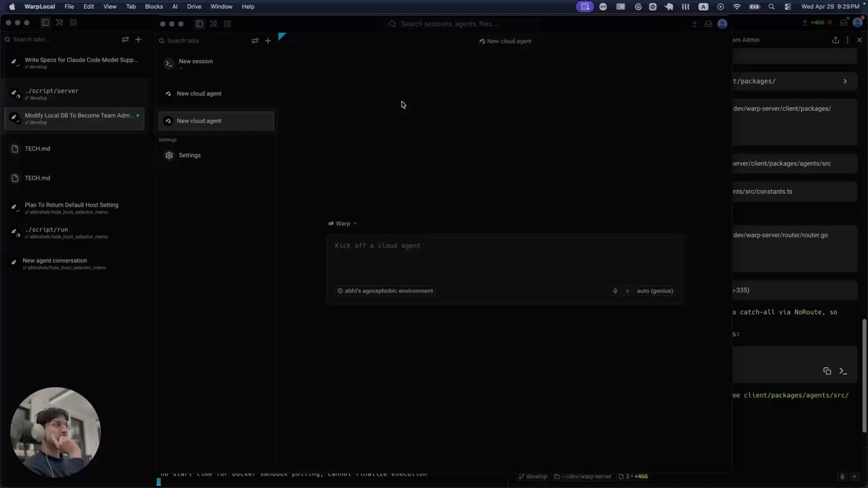Select Plan To Return Default Host Setting
The image size is (868, 488).
75,207
